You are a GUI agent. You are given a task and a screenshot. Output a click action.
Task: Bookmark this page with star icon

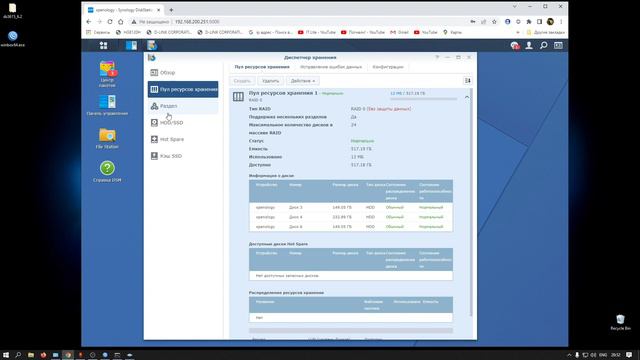pyautogui.click(x=494, y=22)
